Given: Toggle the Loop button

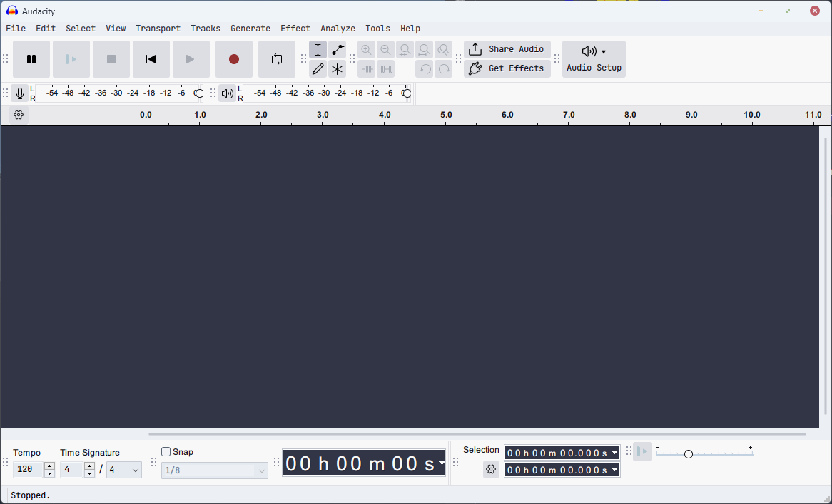Looking at the screenshot, I should coord(277,59).
